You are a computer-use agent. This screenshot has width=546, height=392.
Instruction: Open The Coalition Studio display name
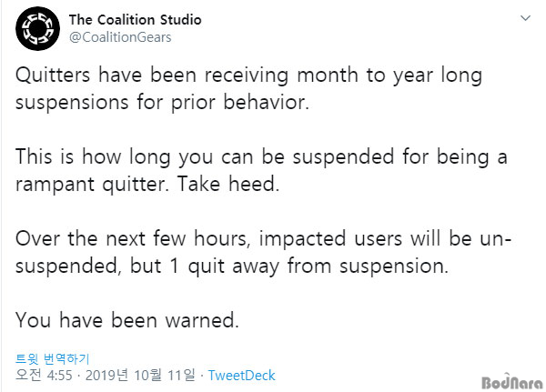coord(135,19)
